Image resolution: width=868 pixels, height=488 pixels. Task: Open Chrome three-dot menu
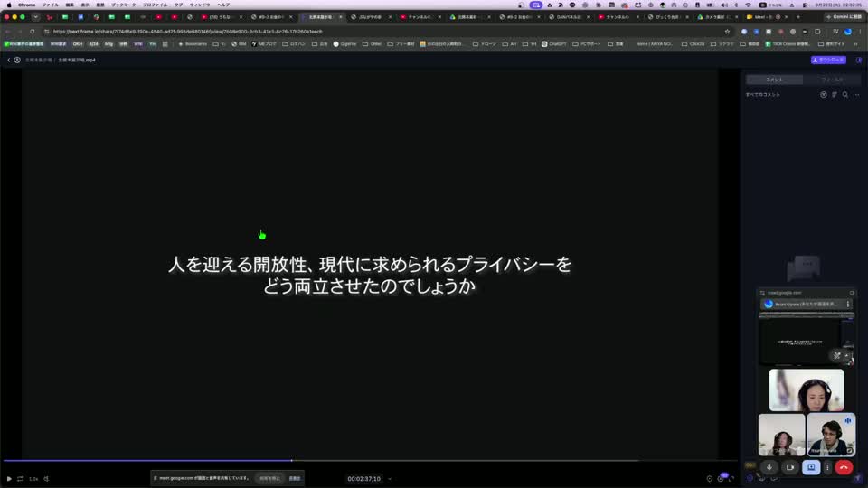(x=860, y=32)
